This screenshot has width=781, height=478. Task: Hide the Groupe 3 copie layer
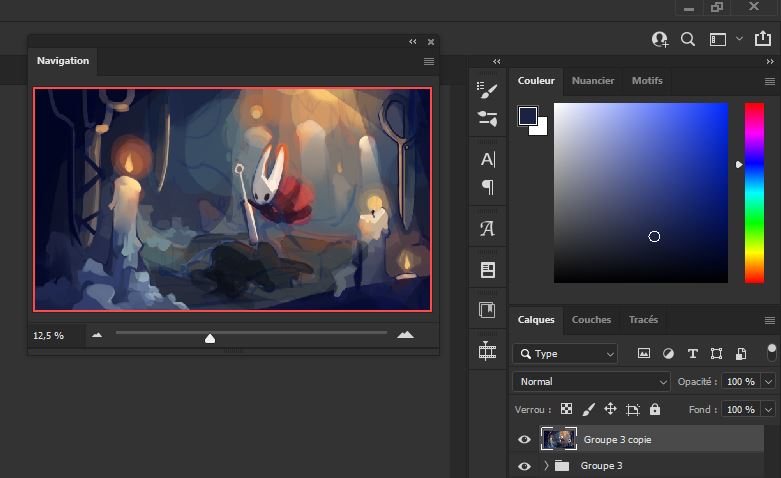point(524,440)
